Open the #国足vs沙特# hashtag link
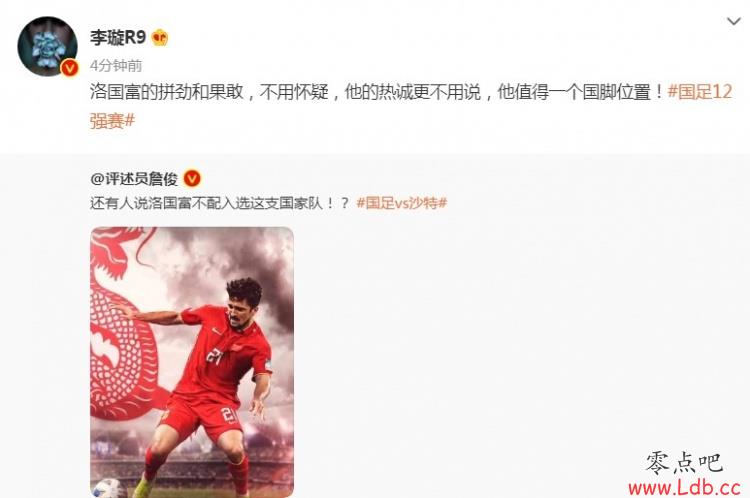 [402, 203]
